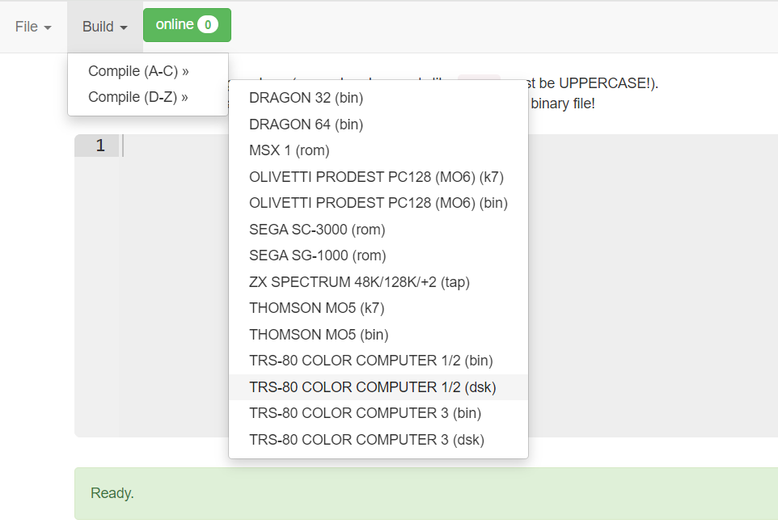
Task: Choose TRS-80 COLOR COMPUTER 1/2 (bin)
Action: coord(370,361)
